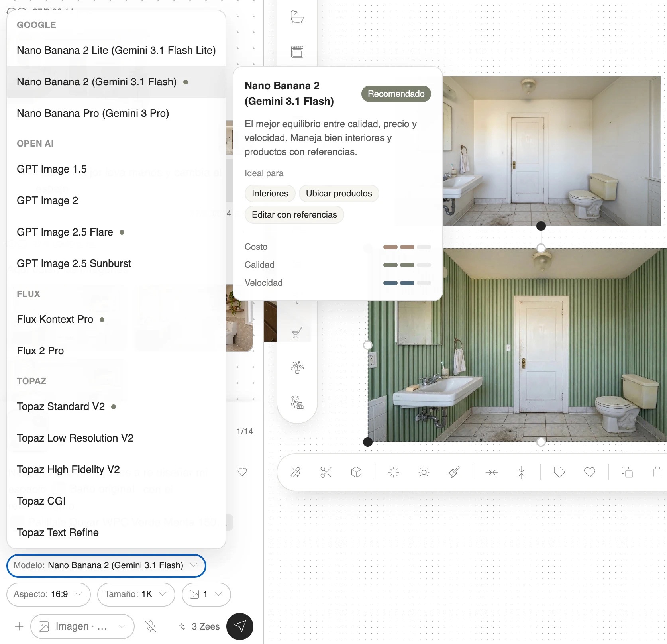Click the 3D cube icon in the image toolbar

click(356, 472)
